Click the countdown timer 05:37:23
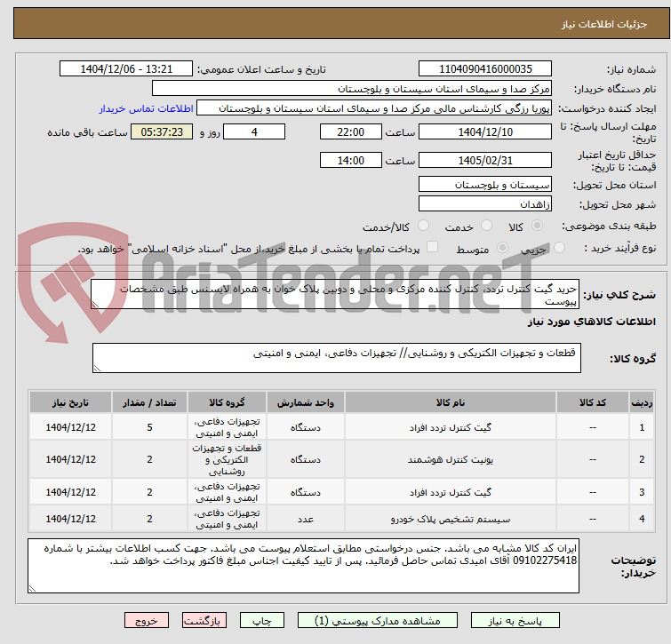Viewport: 671px width, 644px height. (162, 131)
